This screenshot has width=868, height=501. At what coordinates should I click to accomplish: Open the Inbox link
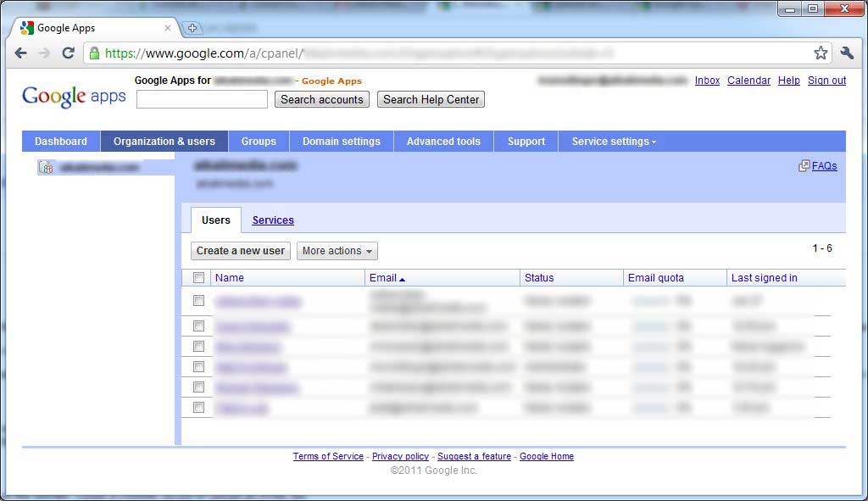708,81
